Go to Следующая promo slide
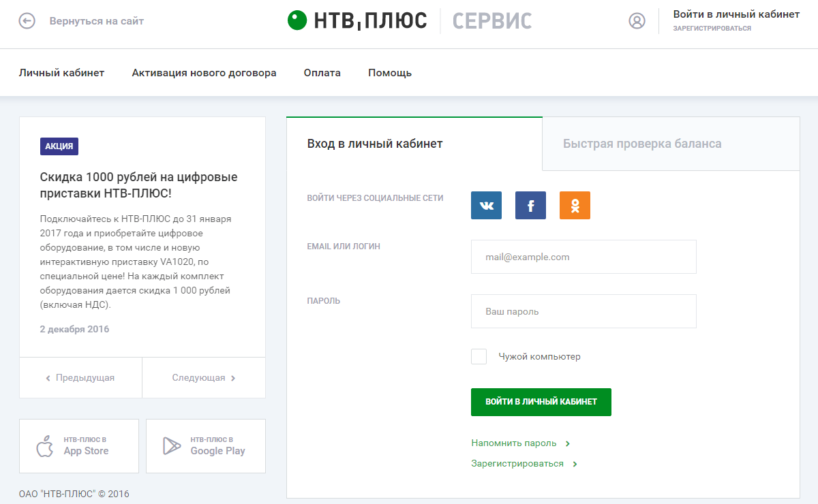Screen dimensions: 818x504 coord(204,377)
